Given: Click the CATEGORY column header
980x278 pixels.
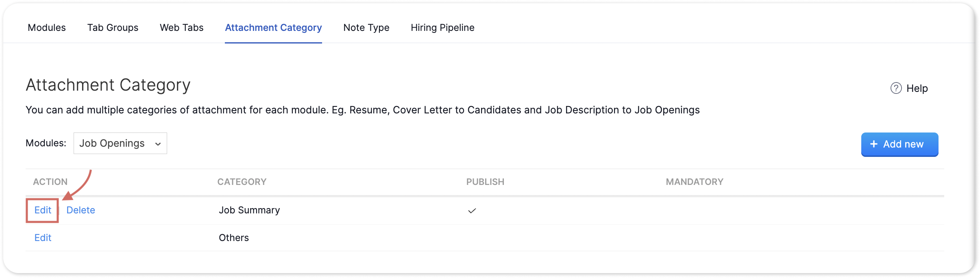Looking at the screenshot, I should tap(242, 182).
